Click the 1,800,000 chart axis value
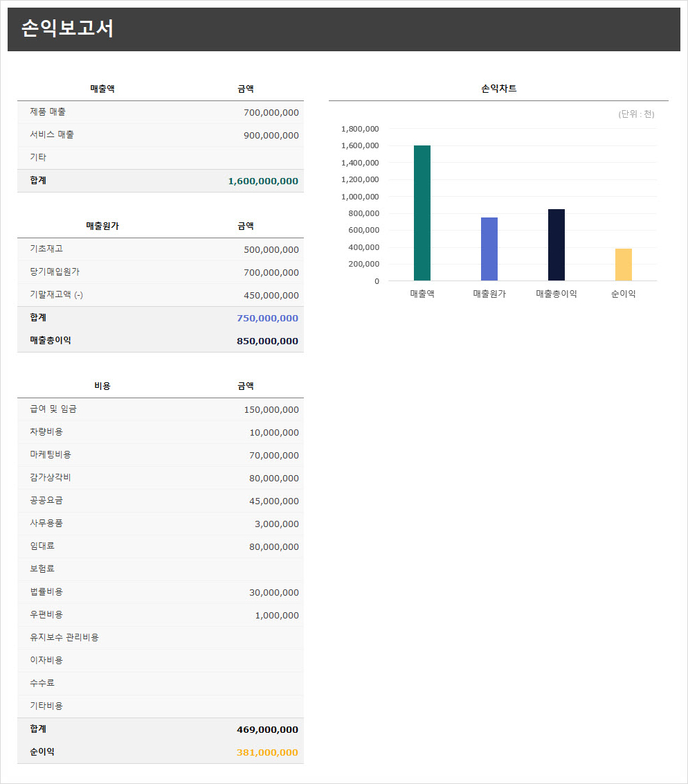688x784 pixels. [360, 129]
